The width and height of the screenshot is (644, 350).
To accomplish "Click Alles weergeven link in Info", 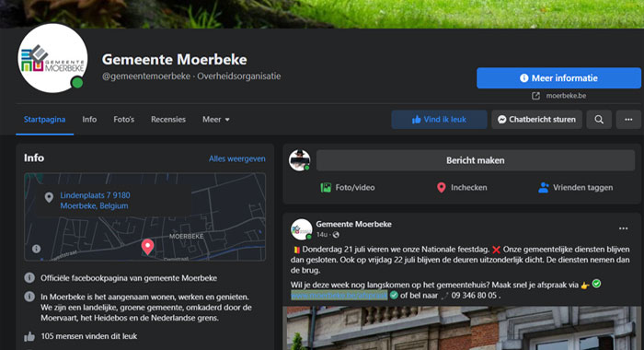I will [237, 158].
